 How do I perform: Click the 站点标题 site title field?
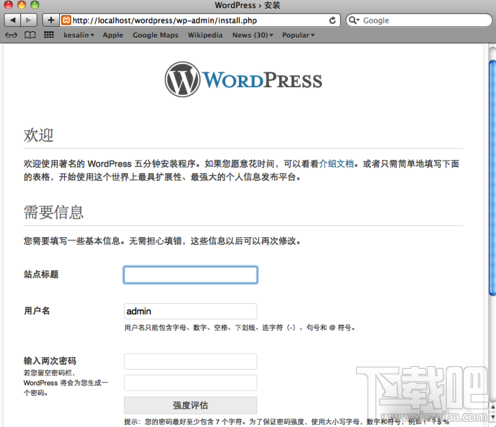[190, 275]
